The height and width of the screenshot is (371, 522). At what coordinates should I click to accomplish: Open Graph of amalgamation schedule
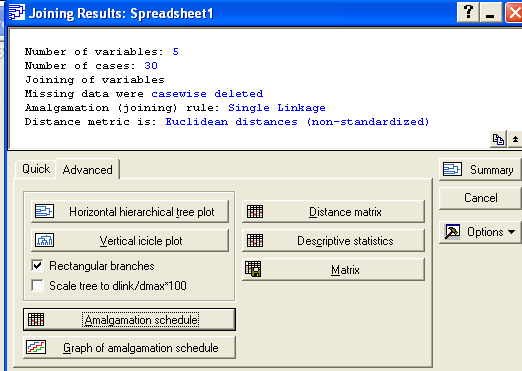click(129, 348)
